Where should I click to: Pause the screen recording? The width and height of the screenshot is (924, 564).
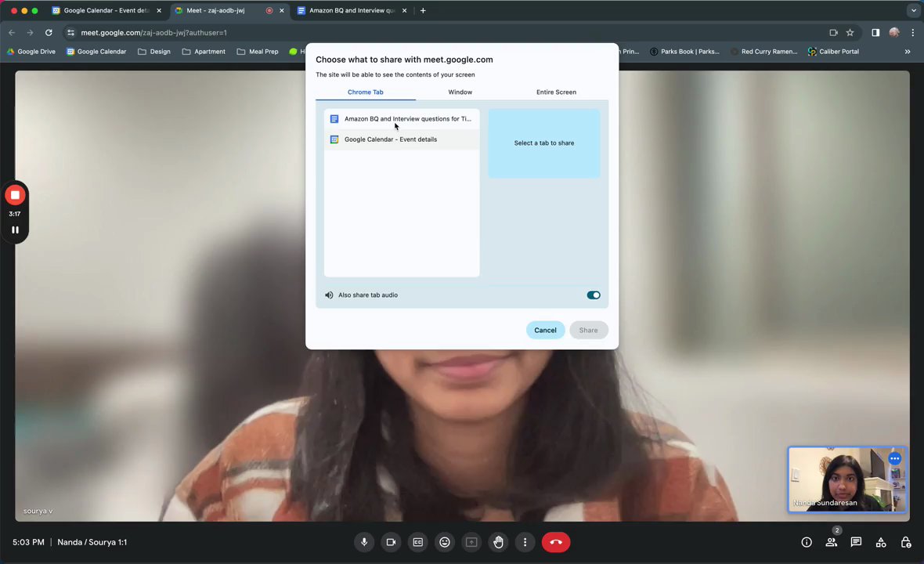click(x=16, y=230)
